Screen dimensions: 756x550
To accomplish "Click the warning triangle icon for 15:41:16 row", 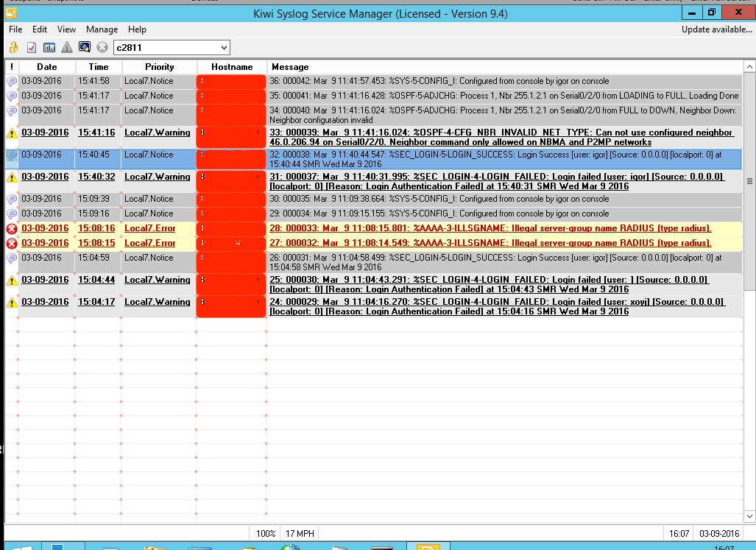I will pyautogui.click(x=12, y=133).
